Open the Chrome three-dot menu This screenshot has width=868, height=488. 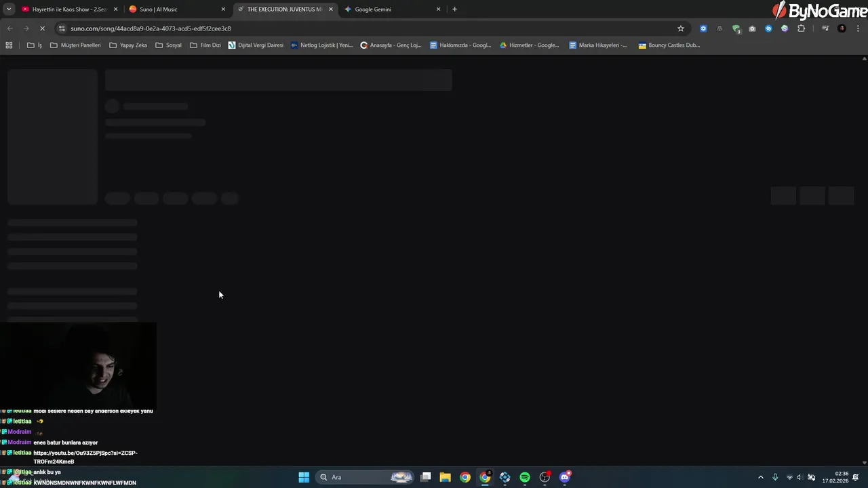click(x=859, y=28)
